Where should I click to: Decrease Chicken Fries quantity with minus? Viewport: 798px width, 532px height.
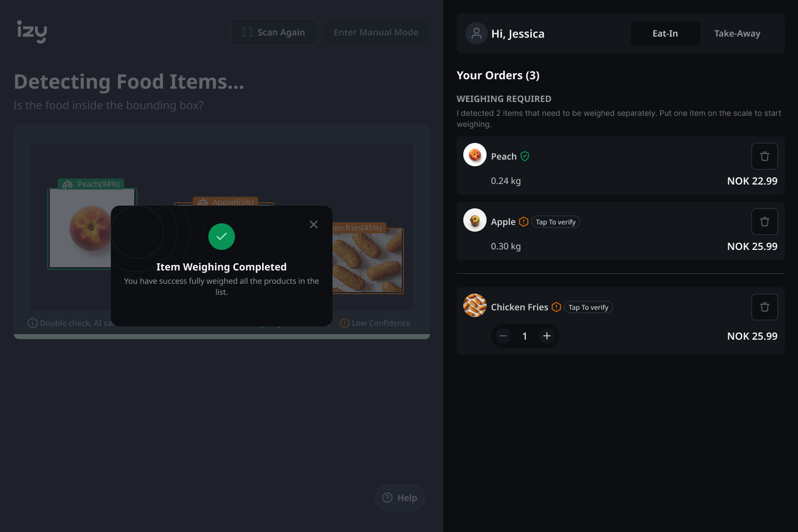click(x=503, y=336)
